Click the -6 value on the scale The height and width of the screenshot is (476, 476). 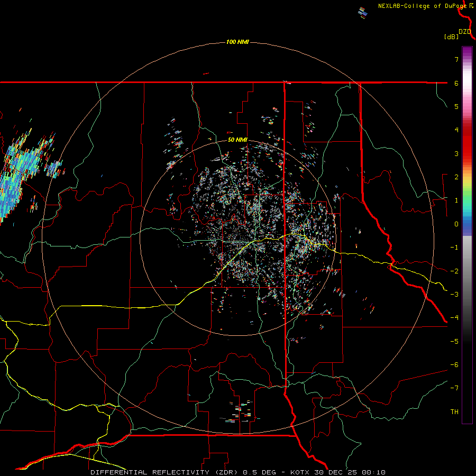[x=454, y=365]
